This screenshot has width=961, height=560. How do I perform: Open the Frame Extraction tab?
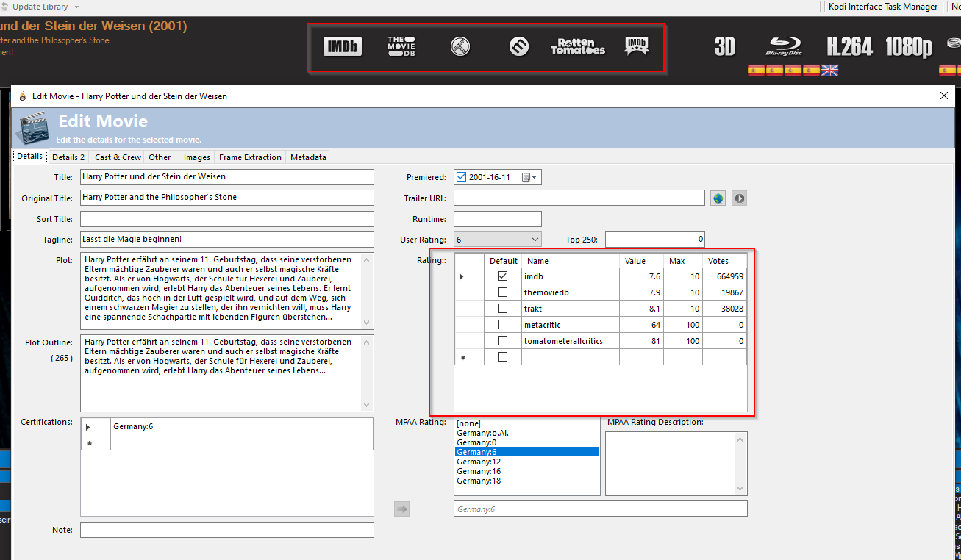coord(250,157)
